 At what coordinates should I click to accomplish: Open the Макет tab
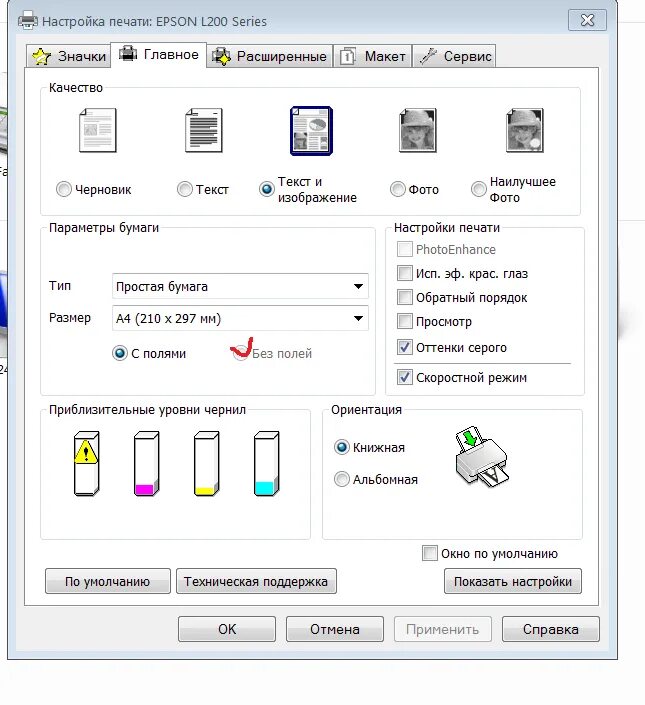[372, 56]
